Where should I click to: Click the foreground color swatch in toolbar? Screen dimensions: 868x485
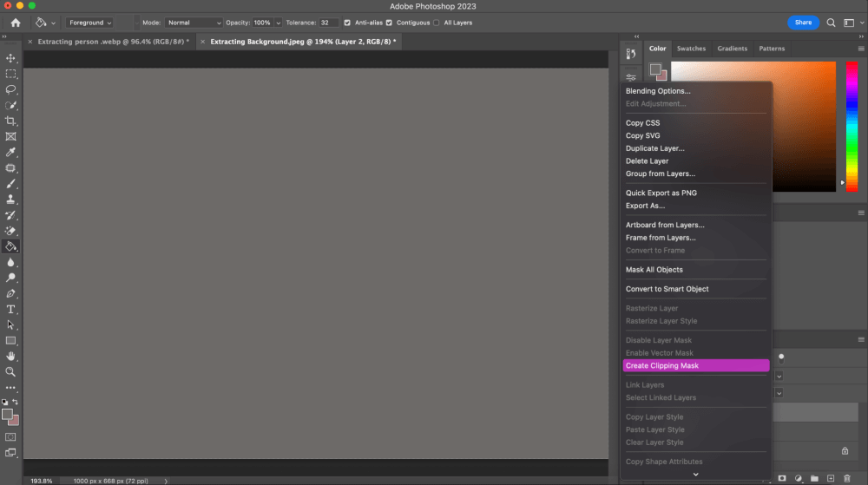click(8, 415)
